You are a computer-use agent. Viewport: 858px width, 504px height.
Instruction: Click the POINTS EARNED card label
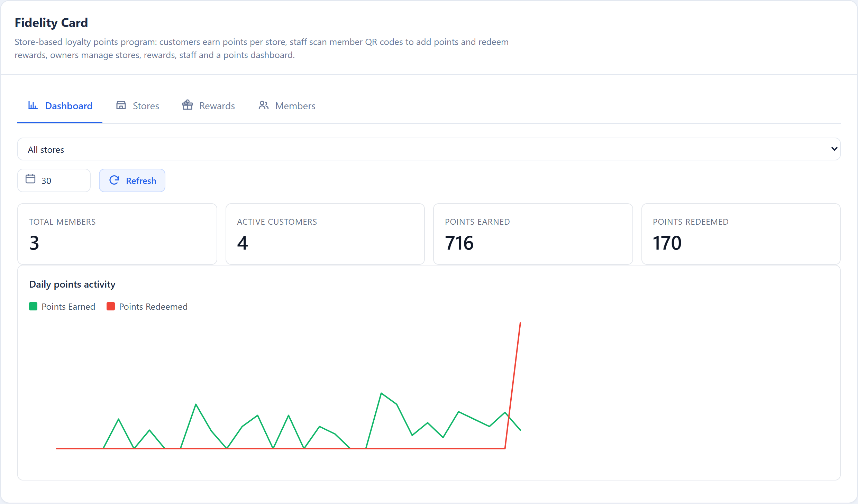pyautogui.click(x=477, y=222)
